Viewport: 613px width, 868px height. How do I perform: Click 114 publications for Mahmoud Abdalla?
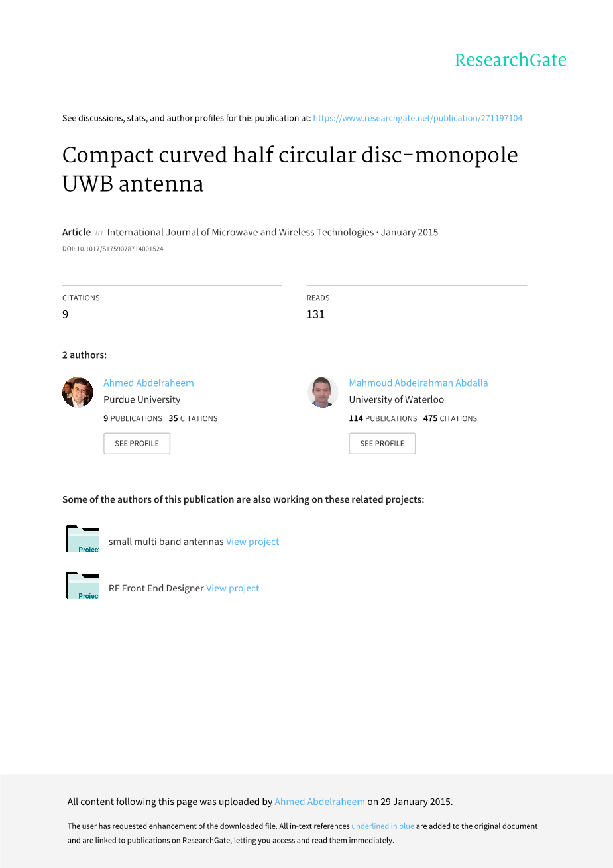point(383,418)
